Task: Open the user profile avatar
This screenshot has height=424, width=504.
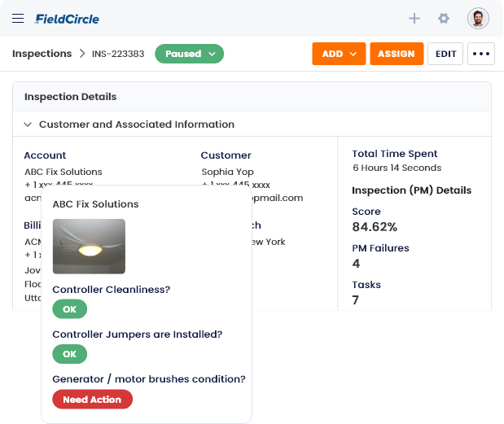Action: [478, 18]
